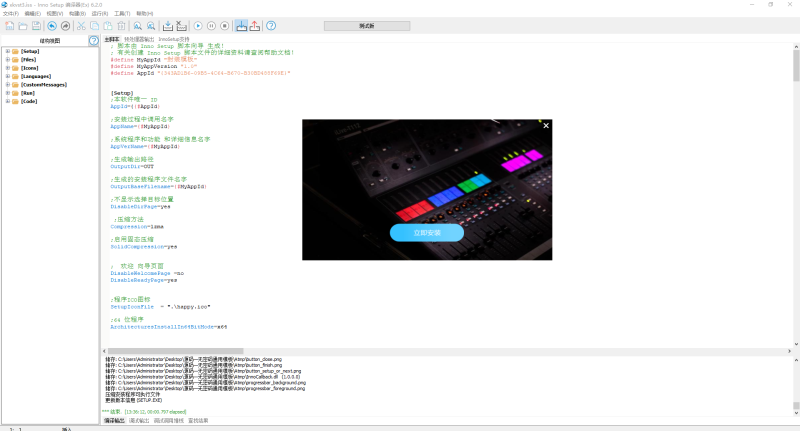
Task: Click the Pause button in toolbar
Action: 211,26
